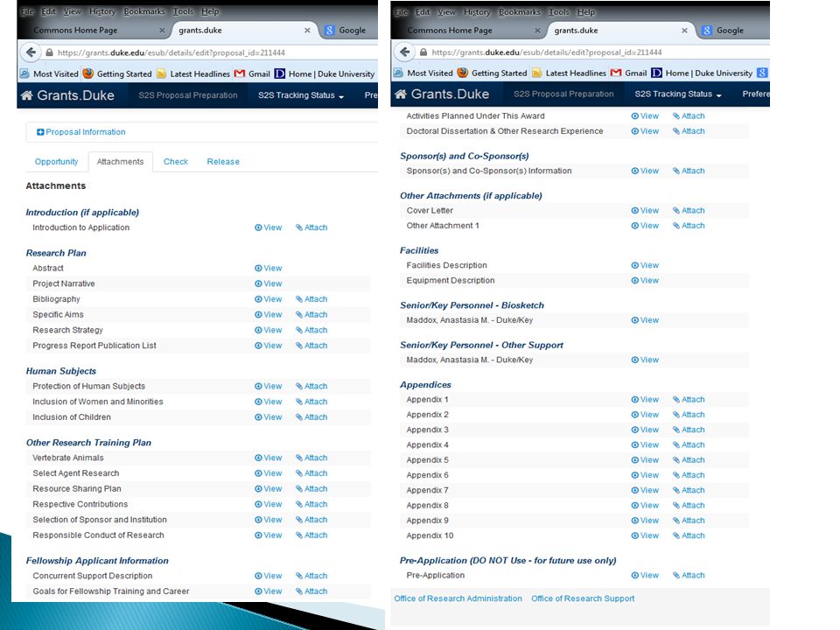Attach file to Inclusion of Children
Viewport: 840px width, 630px height.
(311, 417)
